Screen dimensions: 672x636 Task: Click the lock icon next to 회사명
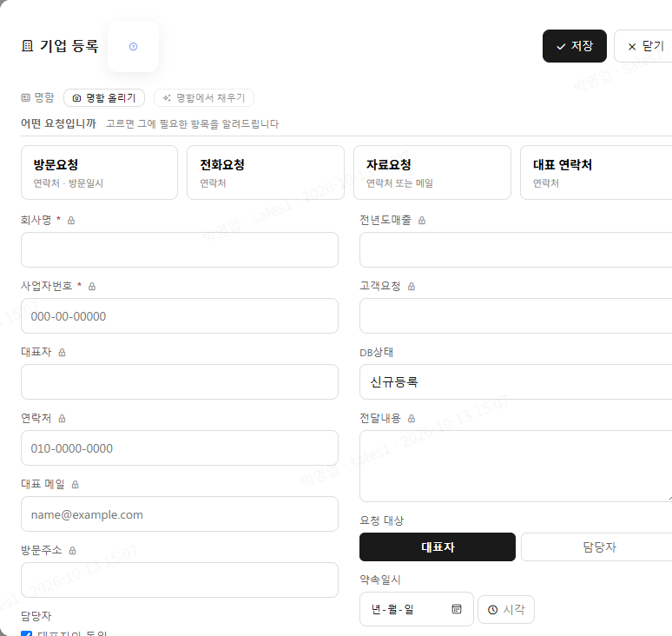point(71,221)
